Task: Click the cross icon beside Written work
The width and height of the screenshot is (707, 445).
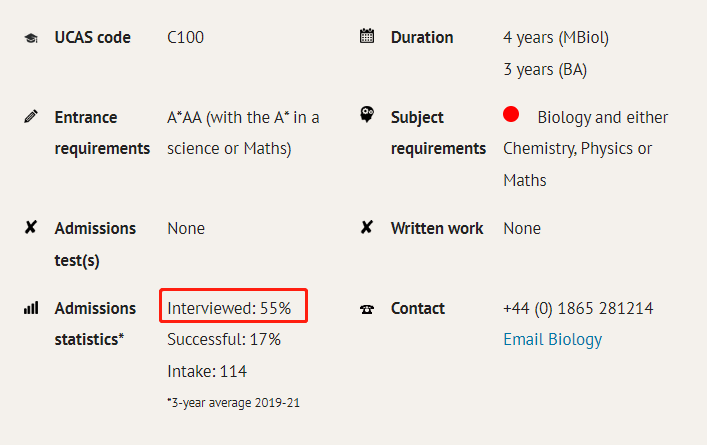Action: [367, 227]
